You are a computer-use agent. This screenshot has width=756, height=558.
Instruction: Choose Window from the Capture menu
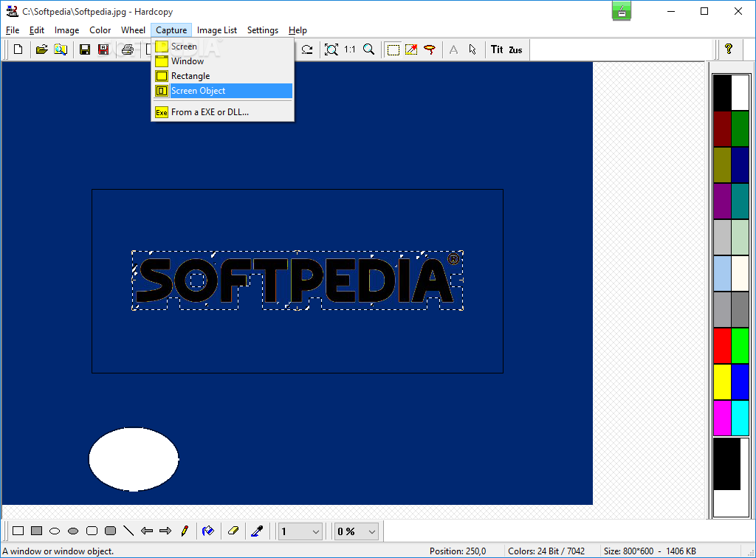[223, 61]
